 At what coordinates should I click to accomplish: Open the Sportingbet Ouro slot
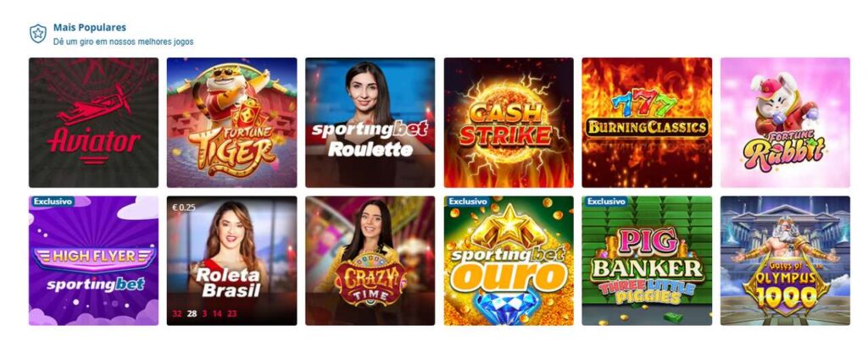pyautogui.click(x=509, y=261)
